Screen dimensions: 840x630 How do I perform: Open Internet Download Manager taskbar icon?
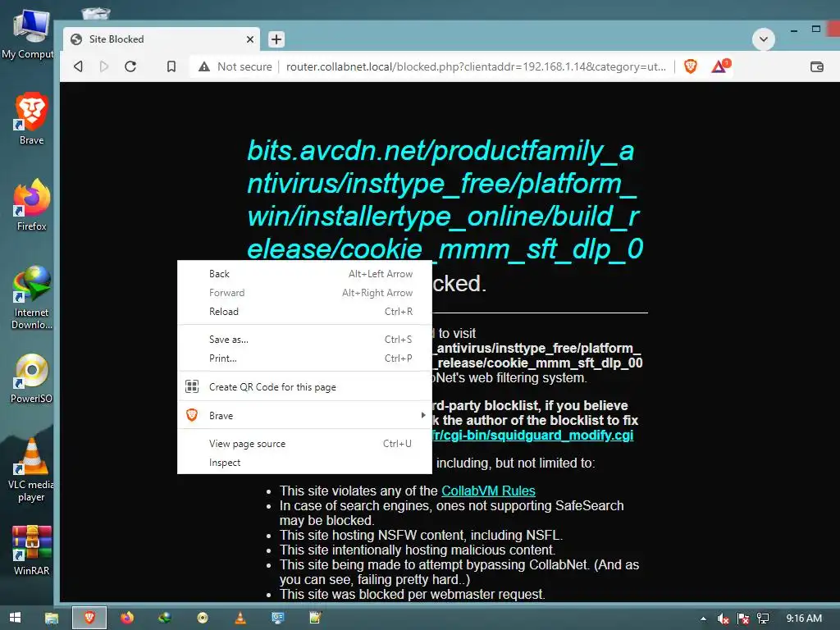[x=164, y=618]
